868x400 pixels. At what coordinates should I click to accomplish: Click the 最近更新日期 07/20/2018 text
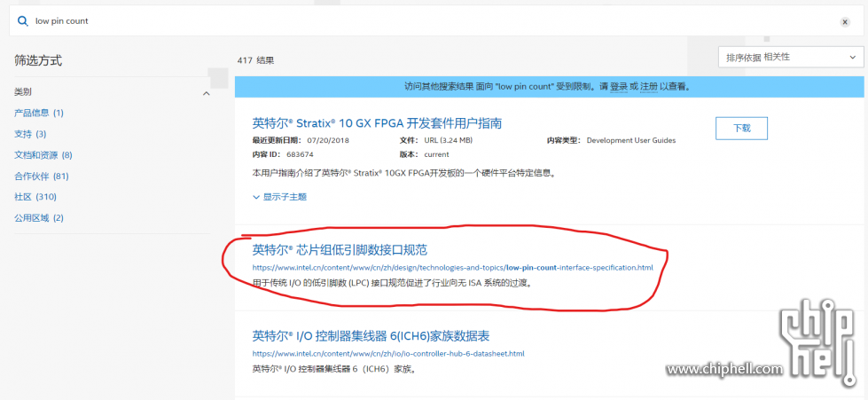(x=301, y=140)
